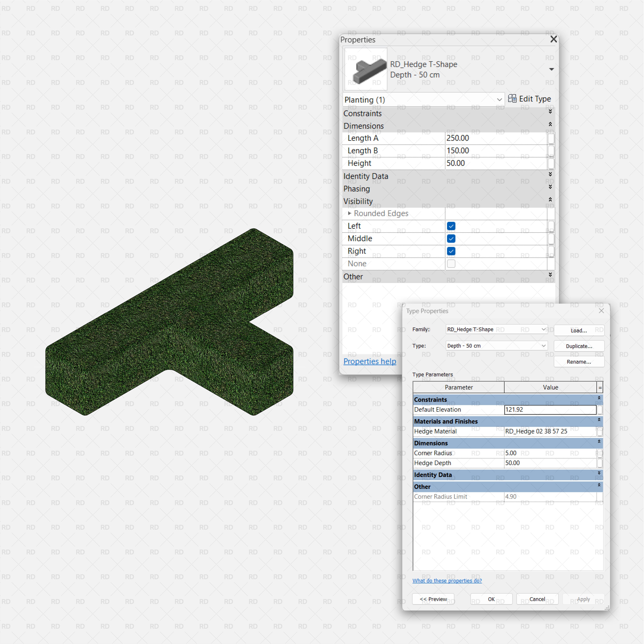Image resolution: width=644 pixels, height=644 pixels.
Task: Expand the Constraints section in Properties
Action: pos(550,112)
